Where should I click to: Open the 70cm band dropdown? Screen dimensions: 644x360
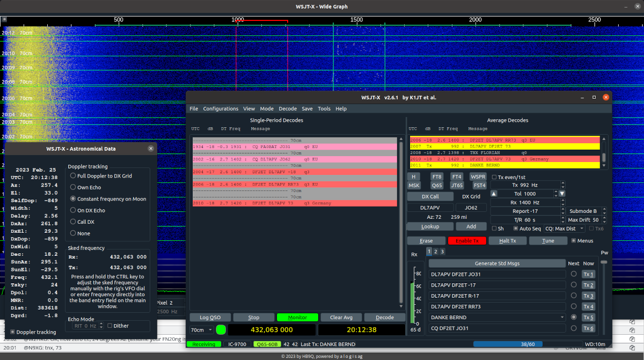(x=201, y=330)
